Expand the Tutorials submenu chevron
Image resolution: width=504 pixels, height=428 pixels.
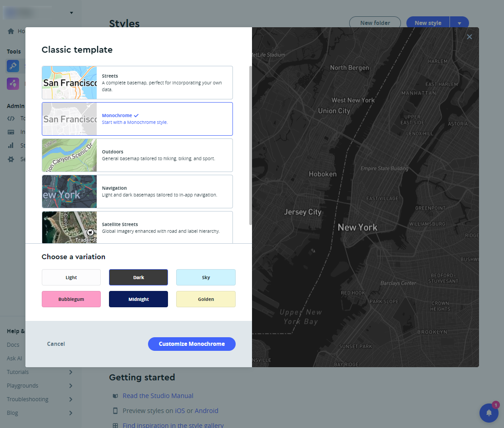(x=71, y=372)
